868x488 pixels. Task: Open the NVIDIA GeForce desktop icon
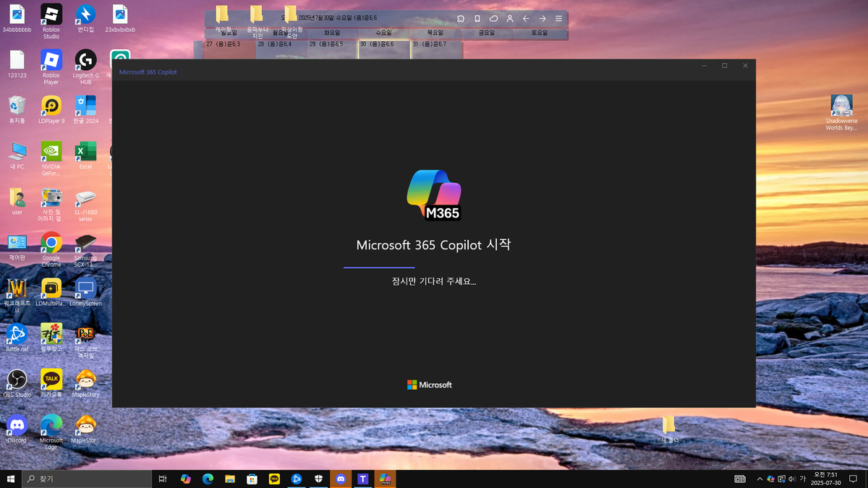(x=51, y=158)
